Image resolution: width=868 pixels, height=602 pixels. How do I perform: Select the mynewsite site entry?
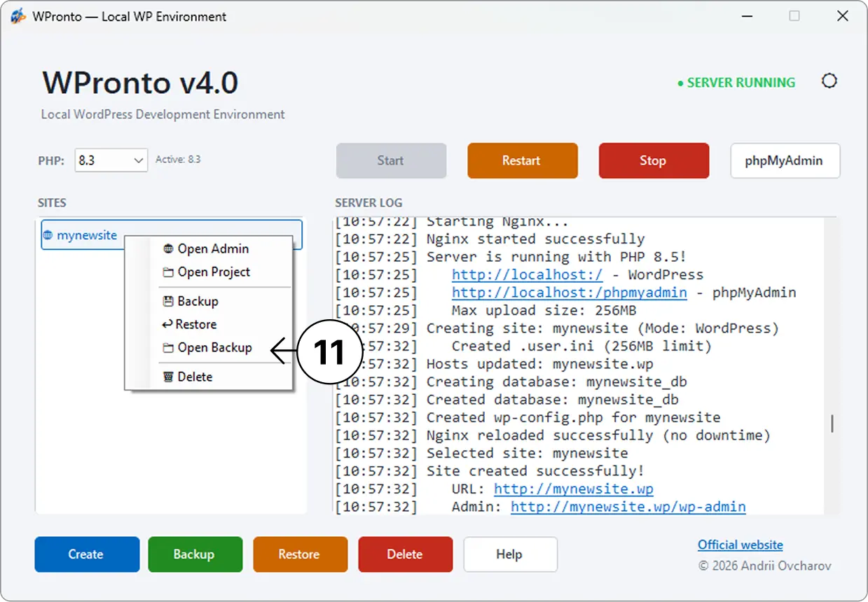click(172, 235)
